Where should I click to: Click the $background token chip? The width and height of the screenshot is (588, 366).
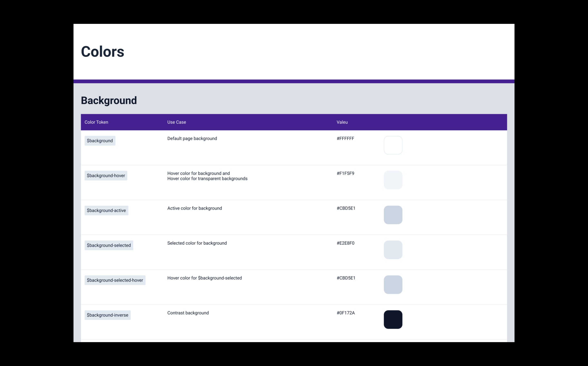tap(100, 141)
